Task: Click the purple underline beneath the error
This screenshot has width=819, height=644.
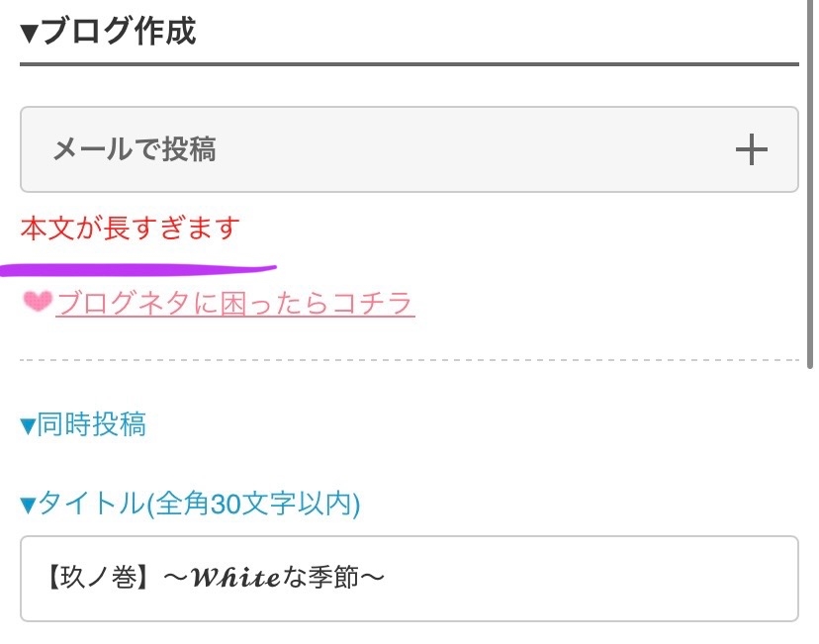Action: 138,267
